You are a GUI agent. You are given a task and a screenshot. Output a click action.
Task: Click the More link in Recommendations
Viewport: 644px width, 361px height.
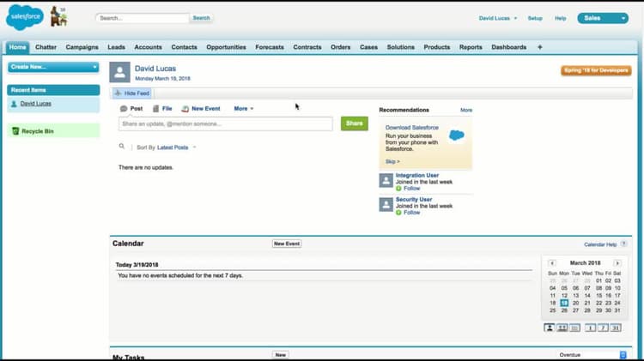point(466,110)
